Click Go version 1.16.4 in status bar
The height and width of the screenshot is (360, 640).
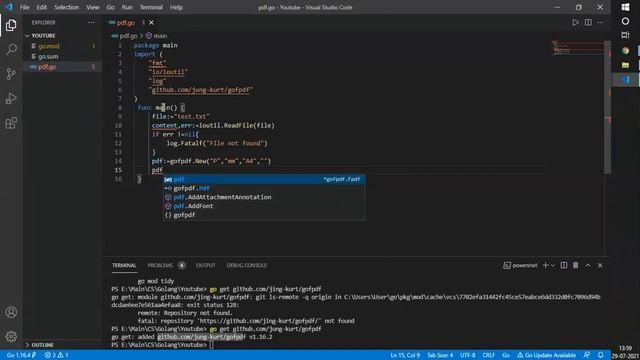point(21,355)
